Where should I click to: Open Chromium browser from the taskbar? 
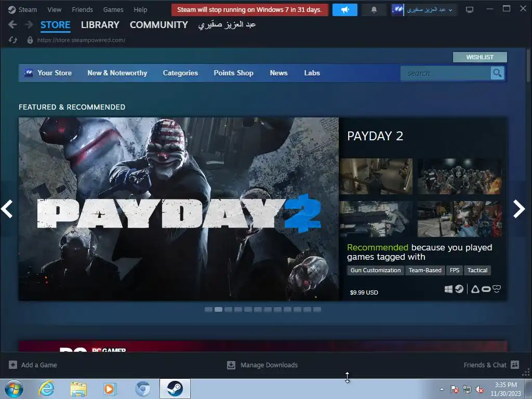click(x=142, y=389)
